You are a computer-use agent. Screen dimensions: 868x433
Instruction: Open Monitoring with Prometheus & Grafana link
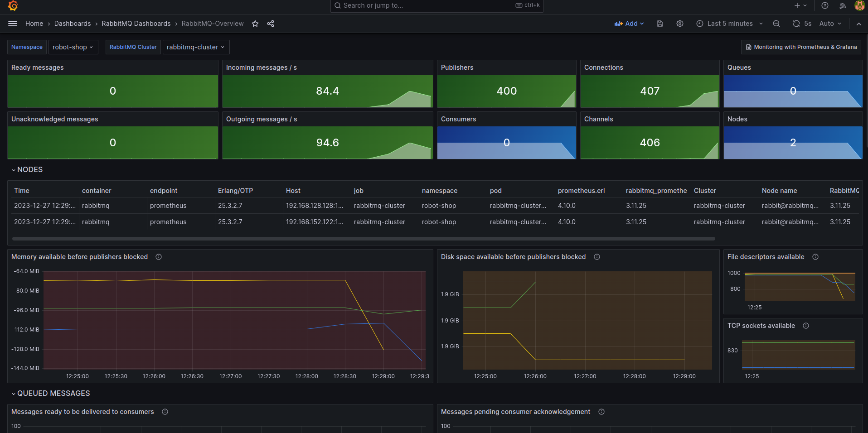point(801,47)
